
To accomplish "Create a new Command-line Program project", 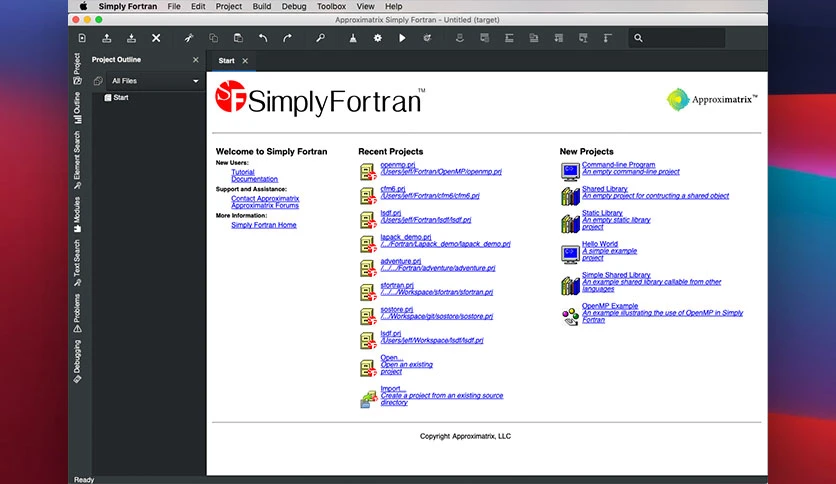I will (618, 165).
